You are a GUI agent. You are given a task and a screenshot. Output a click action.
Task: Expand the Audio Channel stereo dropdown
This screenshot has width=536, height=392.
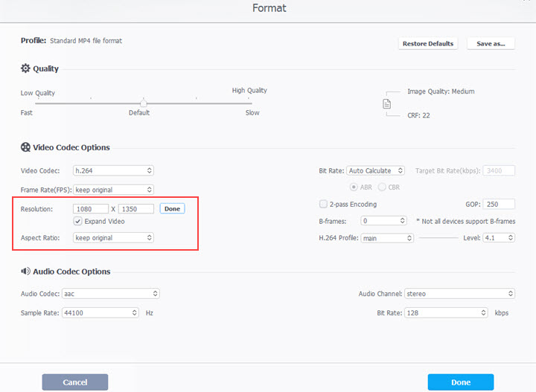tap(459, 294)
